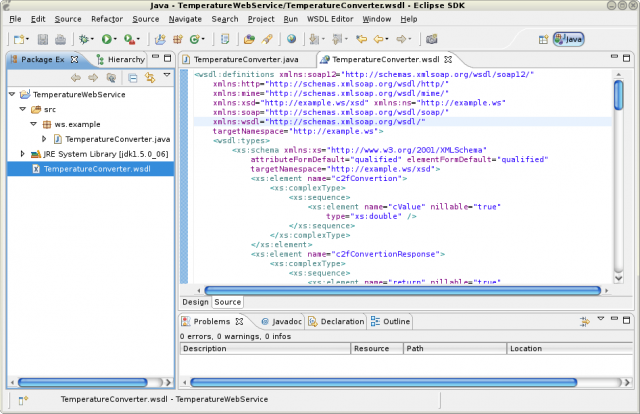Click the New Java Project icon
The height and width of the screenshot is (414, 640).
(x=160, y=39)
